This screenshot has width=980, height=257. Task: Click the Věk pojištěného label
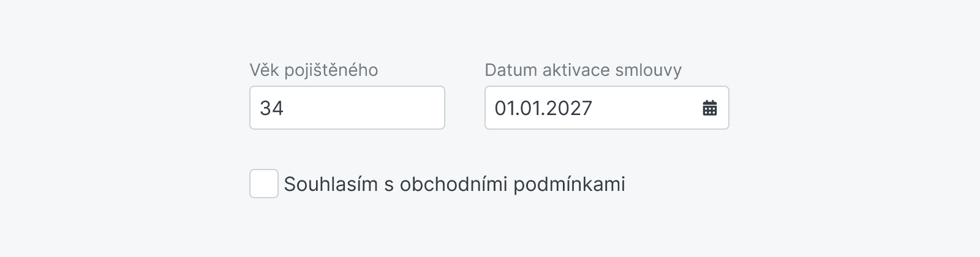coord(314,70)
